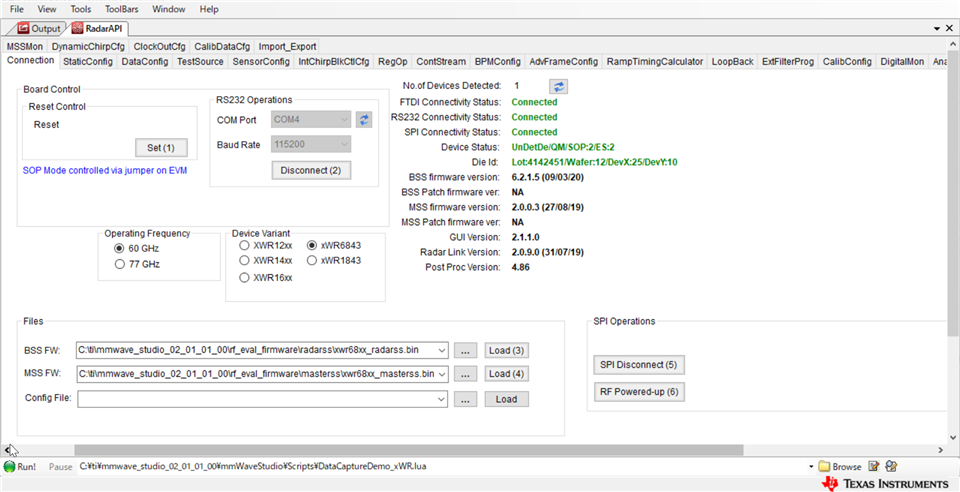Open script path history dropdown arrow
The width and height of the screenshot is (960, 492).
pyautogui.click(x=811, y=466)
